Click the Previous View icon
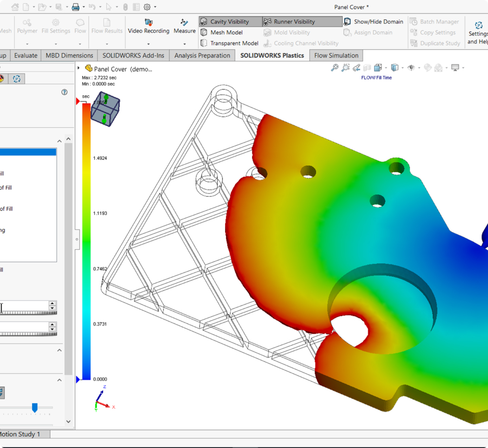This screenshot has height=448, width=488. [357, 68]
